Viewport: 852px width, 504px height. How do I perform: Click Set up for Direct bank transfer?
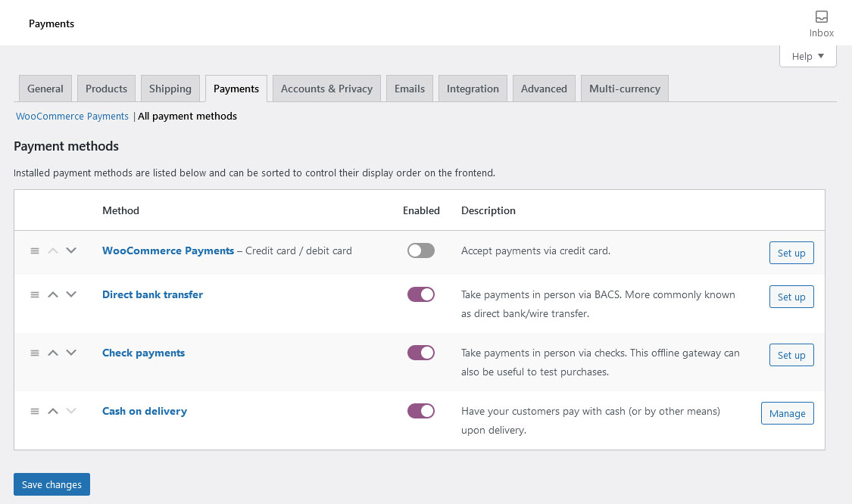point(791,297)
